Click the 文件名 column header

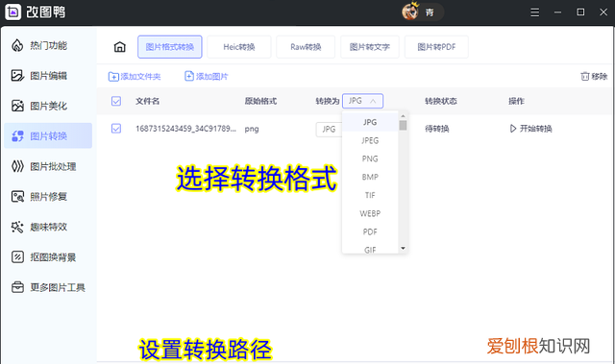pyautogui.click(x=147, y=101)
